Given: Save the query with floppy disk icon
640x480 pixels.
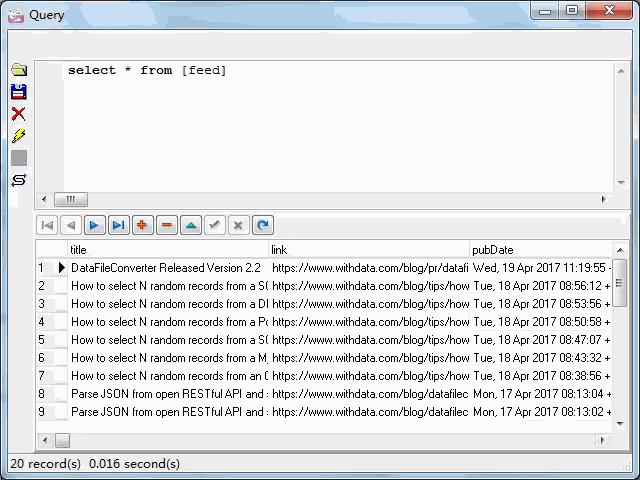Looking at the screenshot, I should point(19,92).
